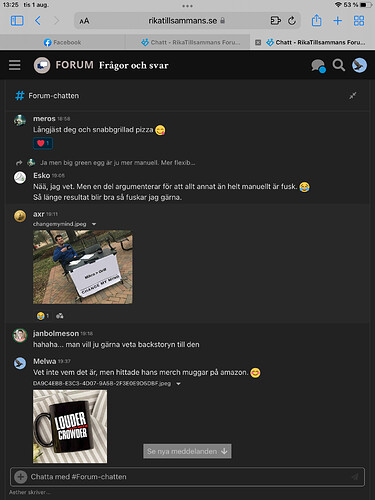
Task: Add a reaction under axr's image
Action: (x=60, y=316)
